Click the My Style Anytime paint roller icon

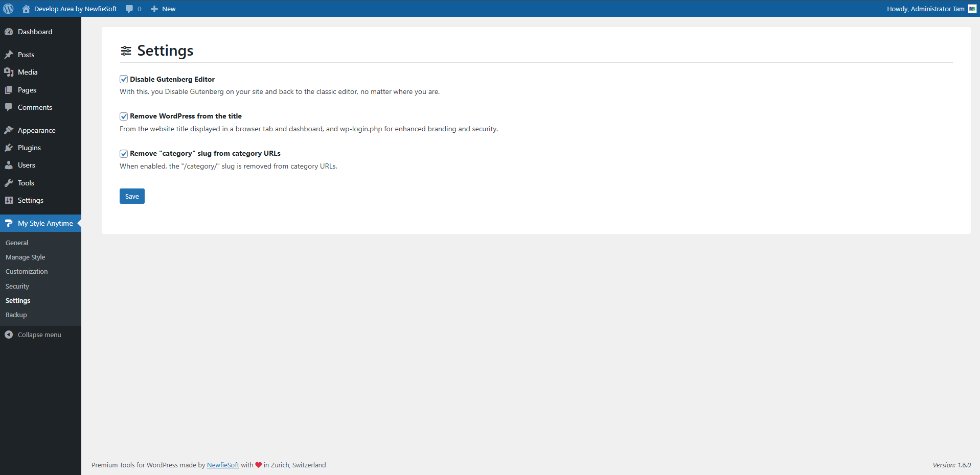[x=9, y=223]
